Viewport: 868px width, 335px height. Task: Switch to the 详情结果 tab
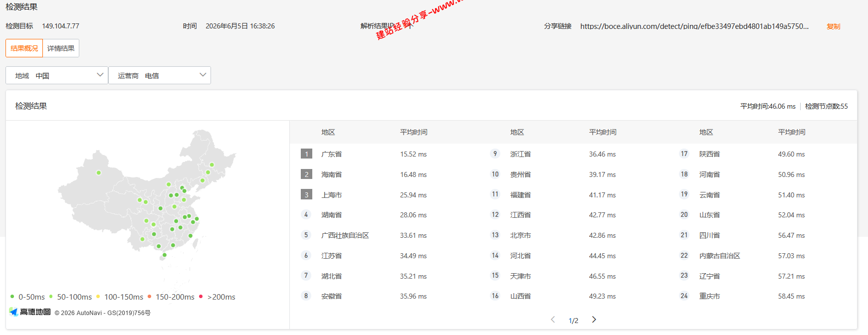(x=61, y=48)
